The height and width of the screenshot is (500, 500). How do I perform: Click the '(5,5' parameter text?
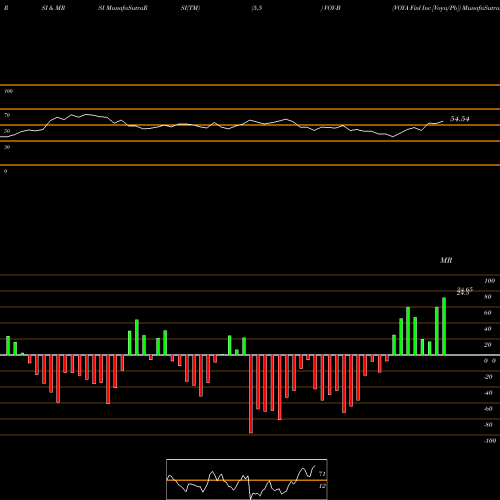click(257, 8)
